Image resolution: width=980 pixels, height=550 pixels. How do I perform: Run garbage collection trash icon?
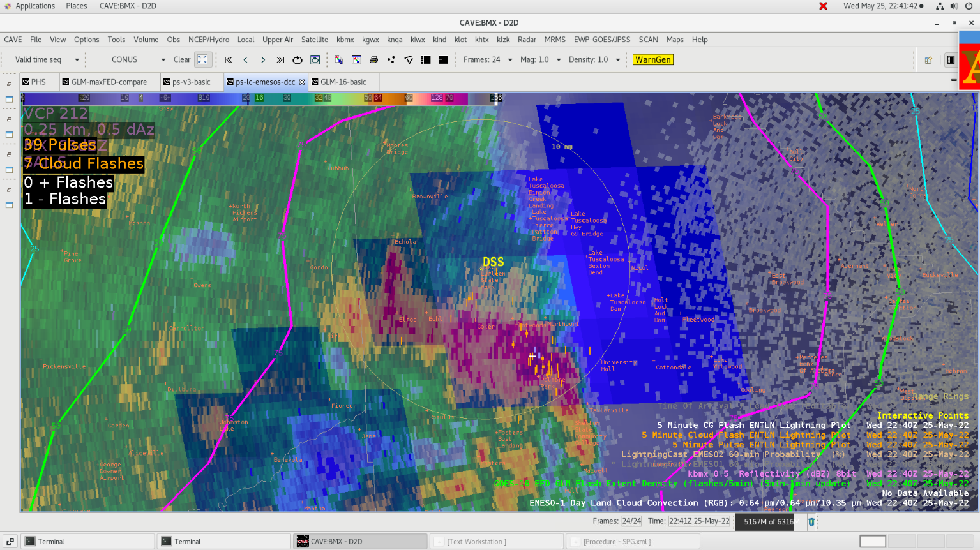811,521
